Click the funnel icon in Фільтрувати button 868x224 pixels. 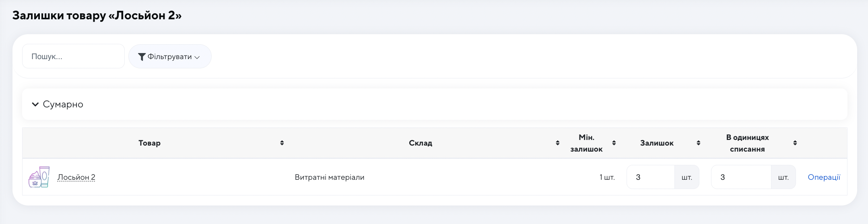coord(142,57)
